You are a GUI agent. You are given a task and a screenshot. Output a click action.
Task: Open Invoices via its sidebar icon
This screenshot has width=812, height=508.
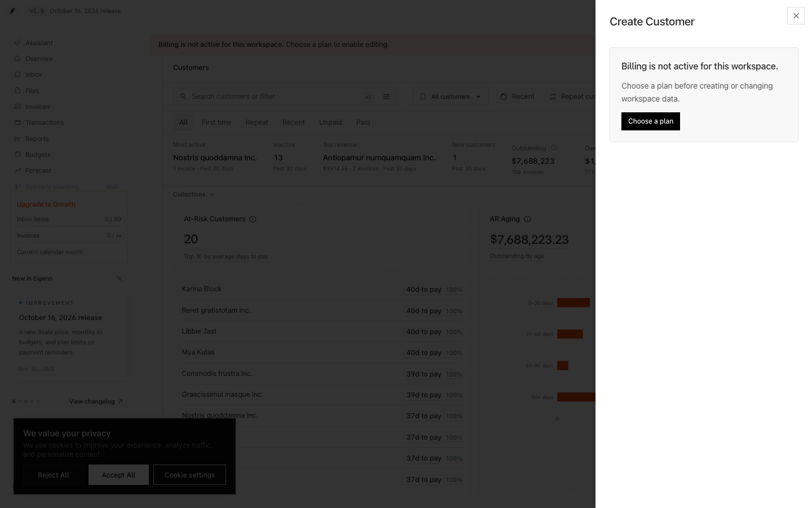pos(17,107)
